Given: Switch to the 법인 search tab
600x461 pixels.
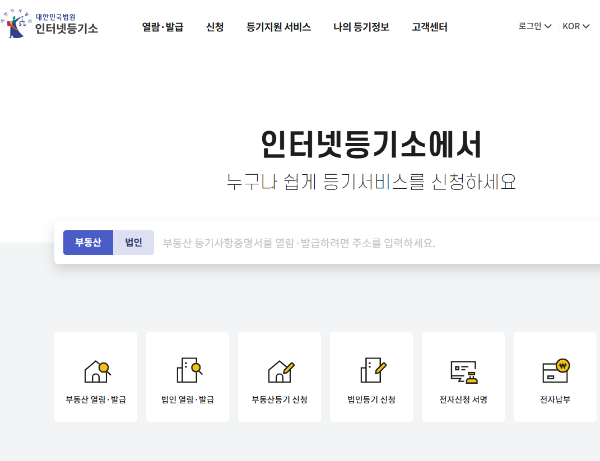Looking at the screenshot, I should tap(134, 243).
